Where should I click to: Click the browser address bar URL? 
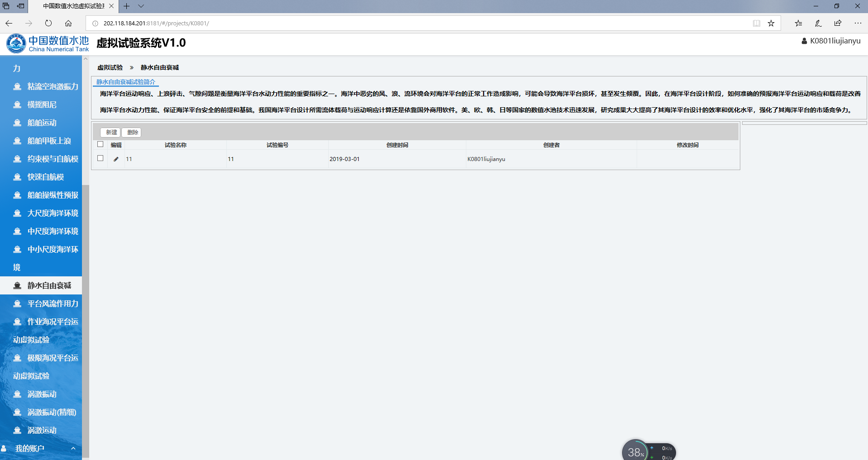click(x=156, y=23)
